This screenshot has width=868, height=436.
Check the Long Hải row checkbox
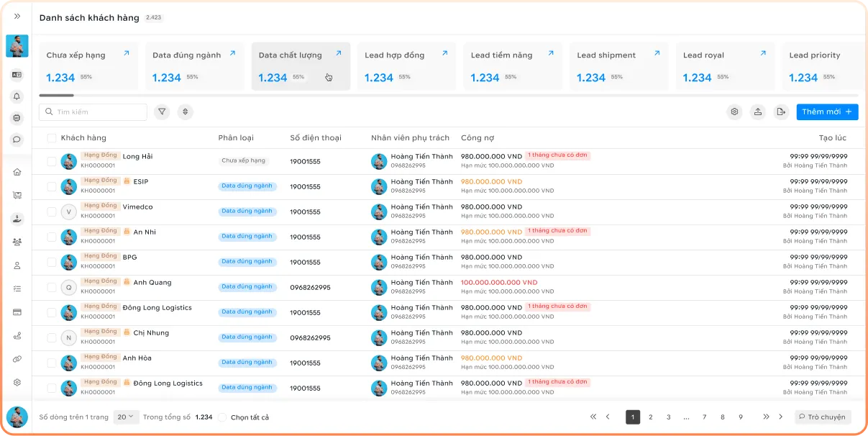tap(52, 161)
